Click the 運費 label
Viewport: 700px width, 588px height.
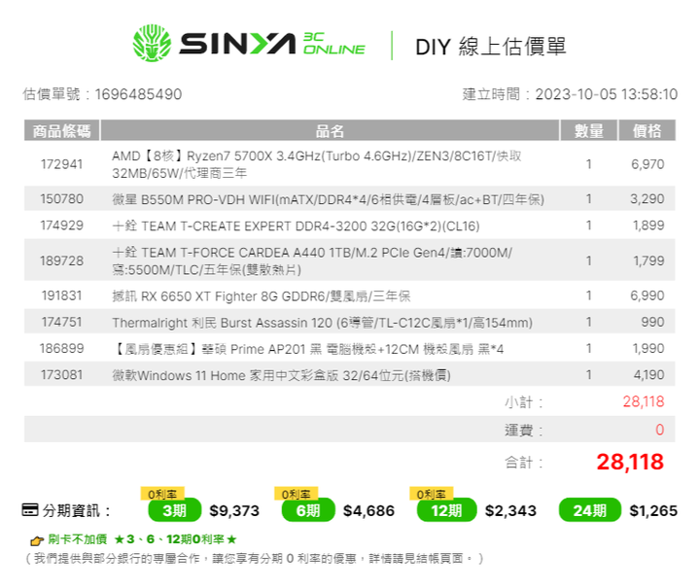[524, 431]
